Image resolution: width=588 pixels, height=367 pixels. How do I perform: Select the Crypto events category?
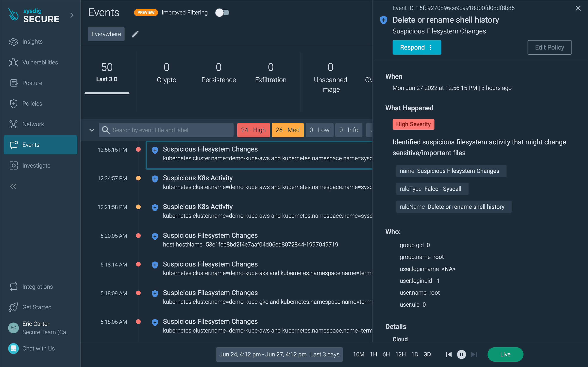click(166, 73)
